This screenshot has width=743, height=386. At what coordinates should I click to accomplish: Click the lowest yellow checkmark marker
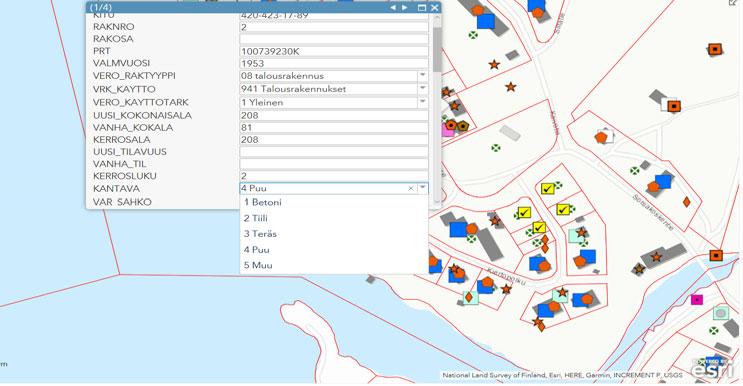[539, 228]
